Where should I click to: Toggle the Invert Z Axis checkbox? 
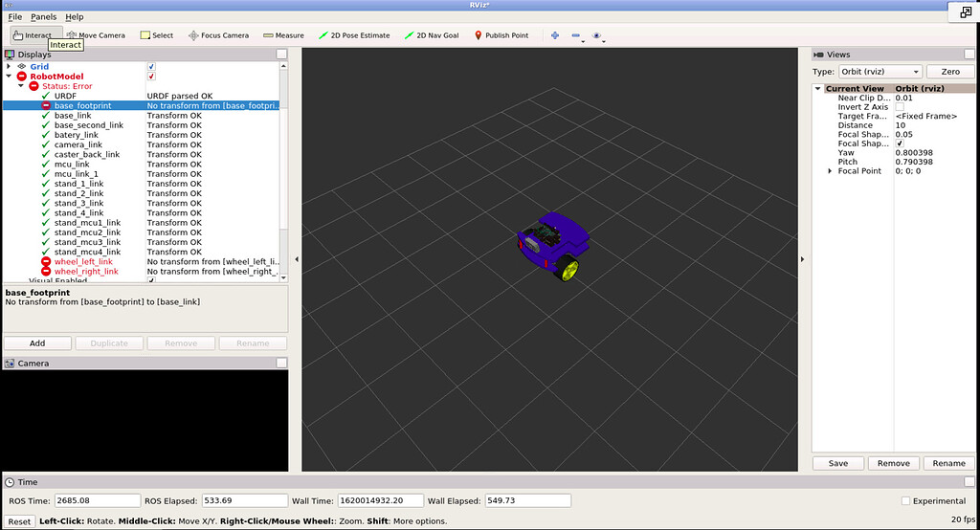900,107
